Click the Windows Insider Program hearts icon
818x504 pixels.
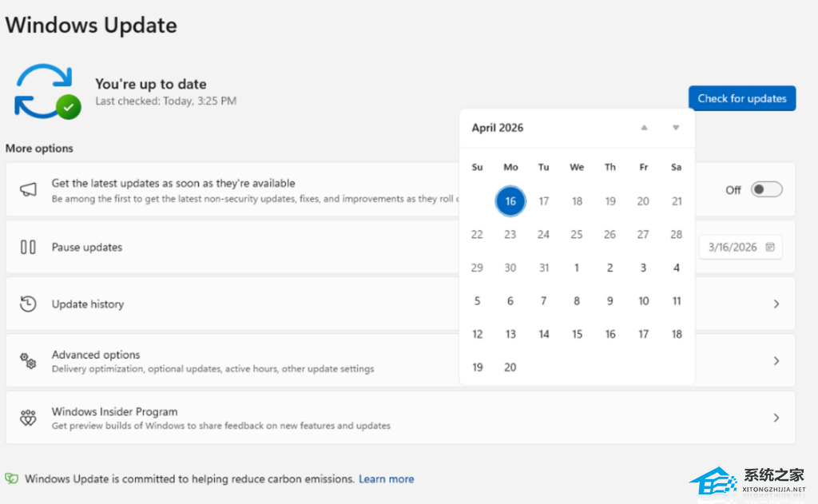28,418
